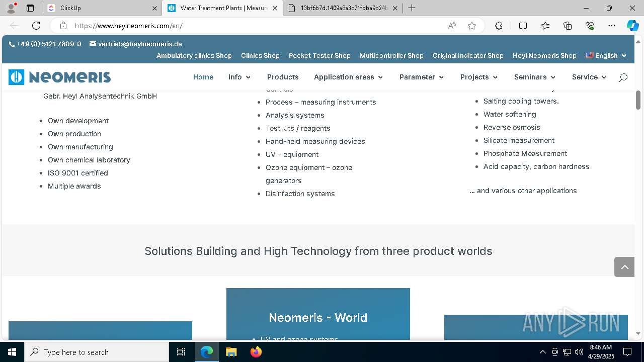Launch the Copilot sidebar icon

pos(632,26)
